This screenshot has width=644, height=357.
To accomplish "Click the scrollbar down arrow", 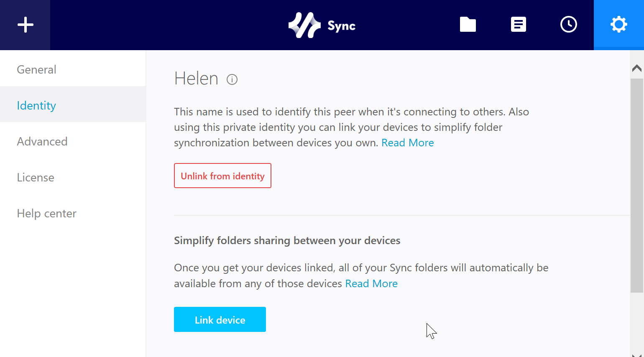I will 636,354.
